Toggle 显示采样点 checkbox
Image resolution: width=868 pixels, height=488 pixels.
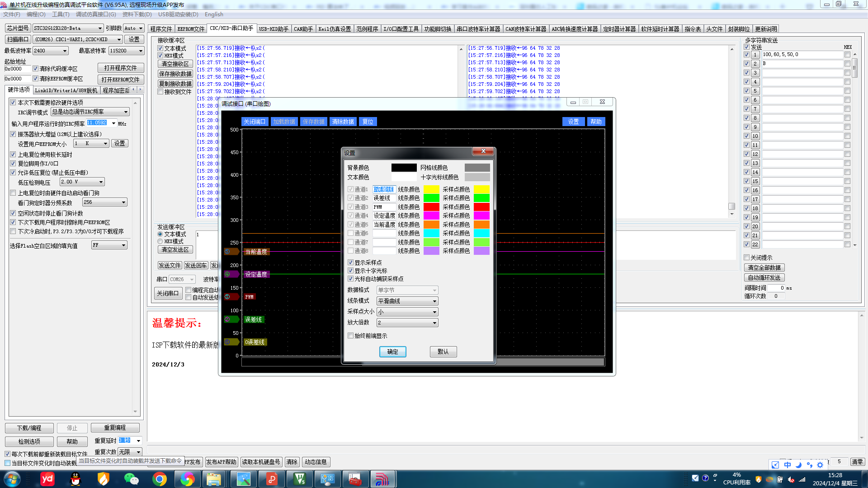[x=350, y=263]
